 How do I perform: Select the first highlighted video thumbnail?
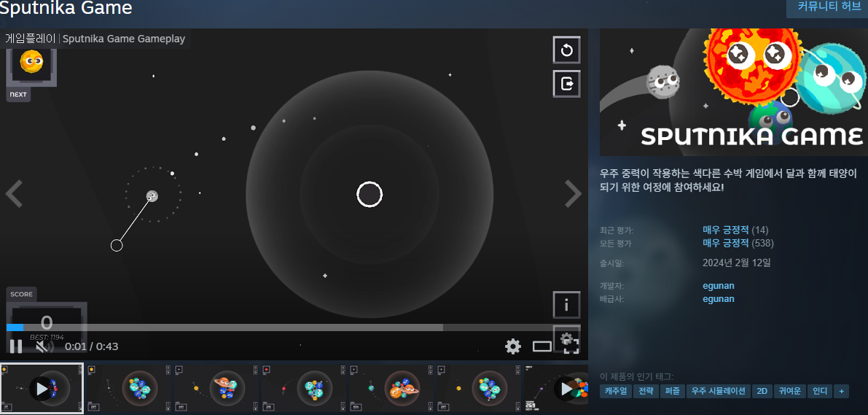click(42, 389)
